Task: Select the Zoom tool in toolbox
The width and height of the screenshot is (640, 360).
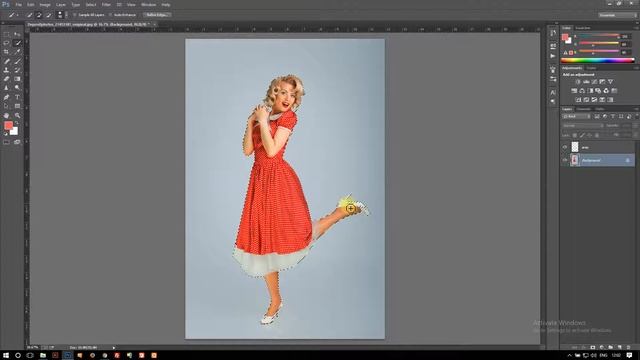Action: pos(17,116)
